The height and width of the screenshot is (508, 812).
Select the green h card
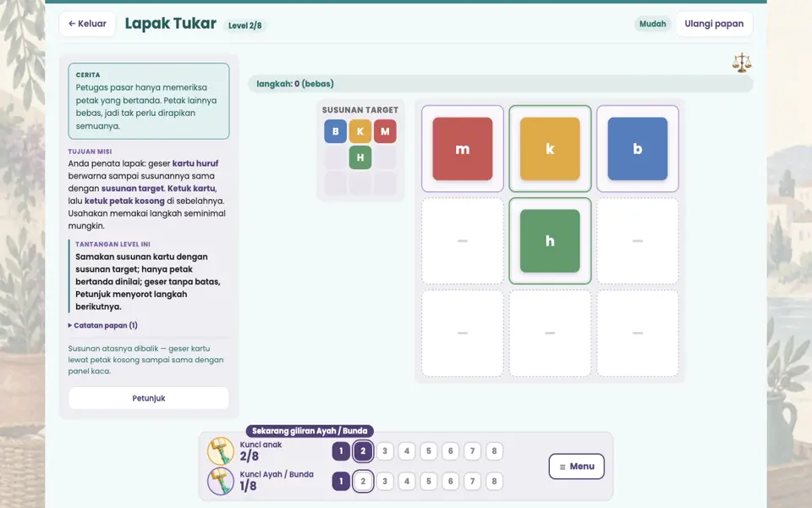point(550,241)
